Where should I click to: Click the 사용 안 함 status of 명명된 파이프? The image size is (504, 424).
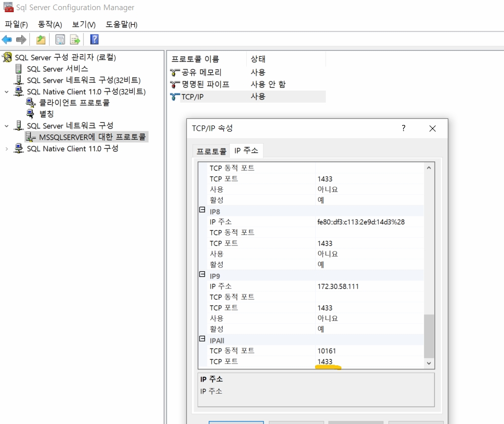click(x=268, y=84)
